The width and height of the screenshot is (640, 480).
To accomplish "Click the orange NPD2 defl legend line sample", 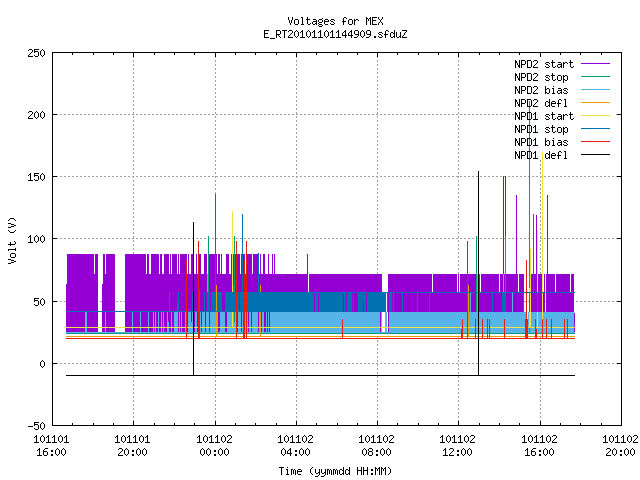I will 596,103.
